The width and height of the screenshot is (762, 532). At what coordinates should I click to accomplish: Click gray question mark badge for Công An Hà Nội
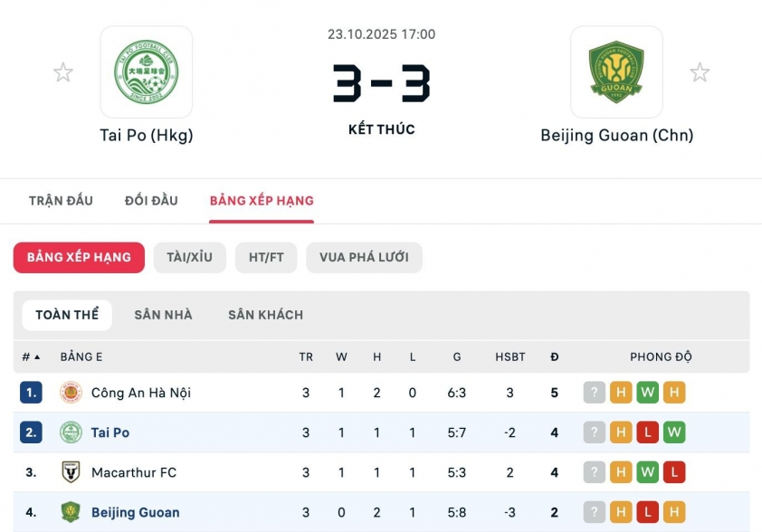point(594,393)
